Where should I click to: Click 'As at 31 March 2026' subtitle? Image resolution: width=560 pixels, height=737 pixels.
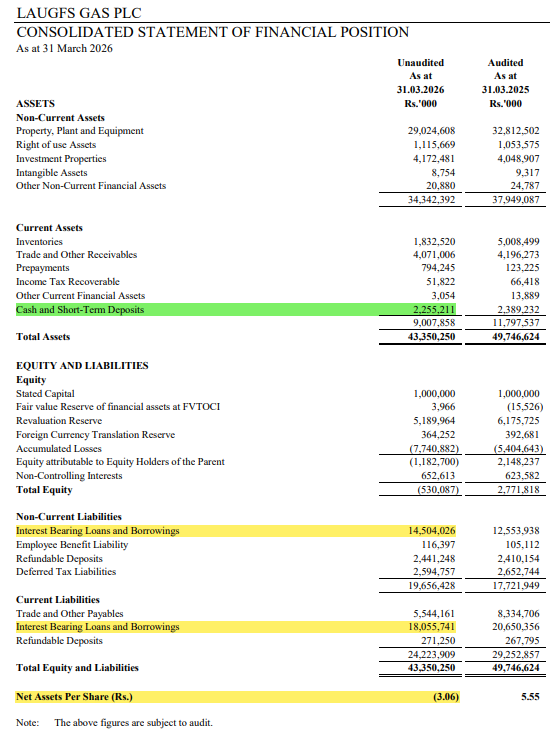click(64, 48)
